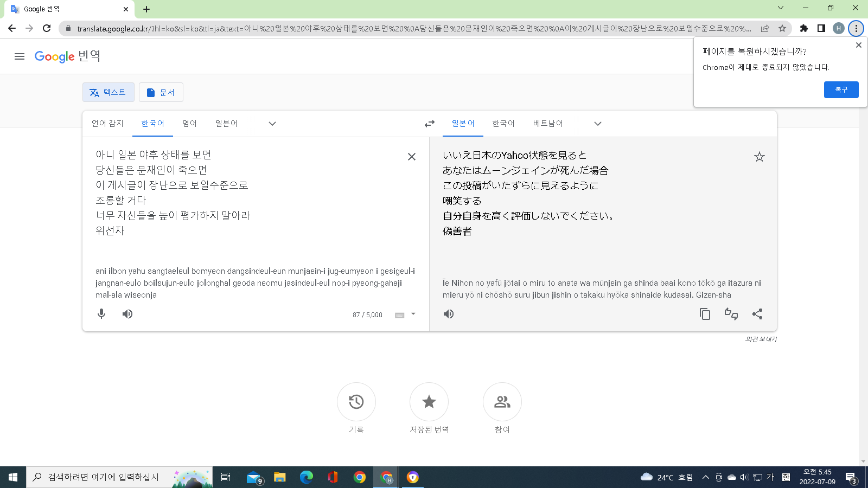Screen dimensions: 868x488
Task: Expand target language list chevron
Action: (x=598, y=124)
